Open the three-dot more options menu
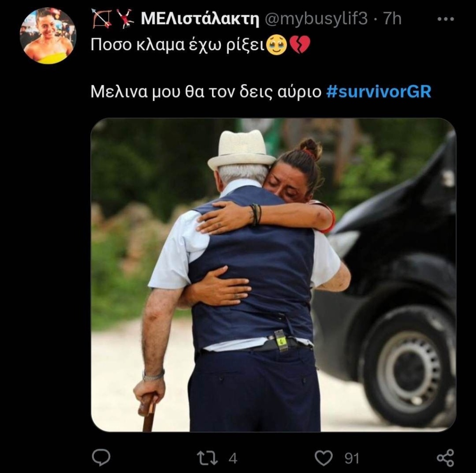The height and width of the screenshot is (473, 476). click(445, 19)
